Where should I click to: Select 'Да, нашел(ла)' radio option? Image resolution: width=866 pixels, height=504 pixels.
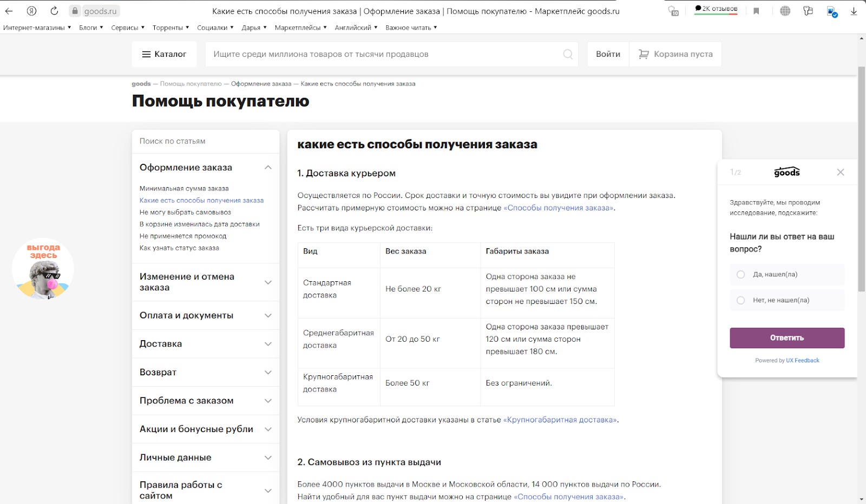(740, 275)
